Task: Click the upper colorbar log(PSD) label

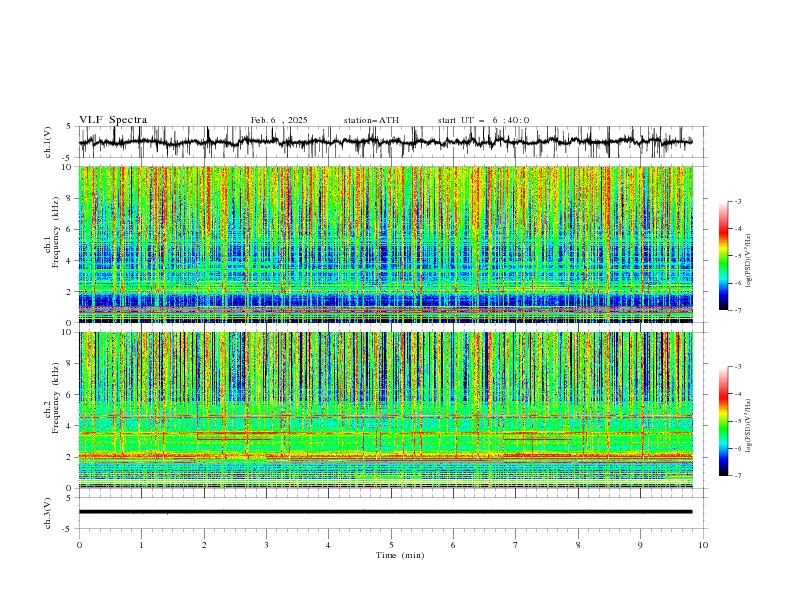Action: [748, 261]
